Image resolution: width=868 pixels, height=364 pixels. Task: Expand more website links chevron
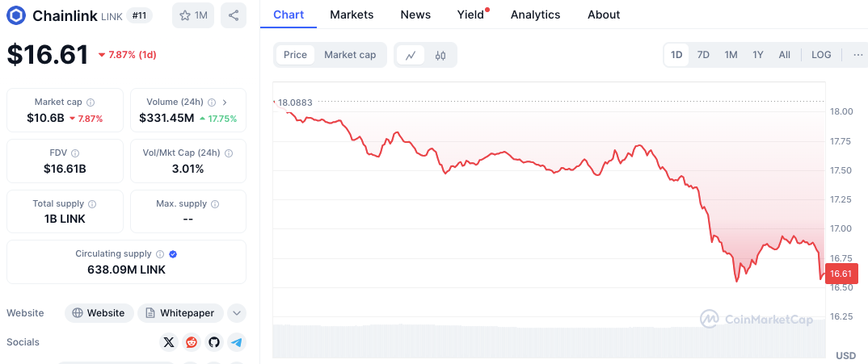pos(237,313)
